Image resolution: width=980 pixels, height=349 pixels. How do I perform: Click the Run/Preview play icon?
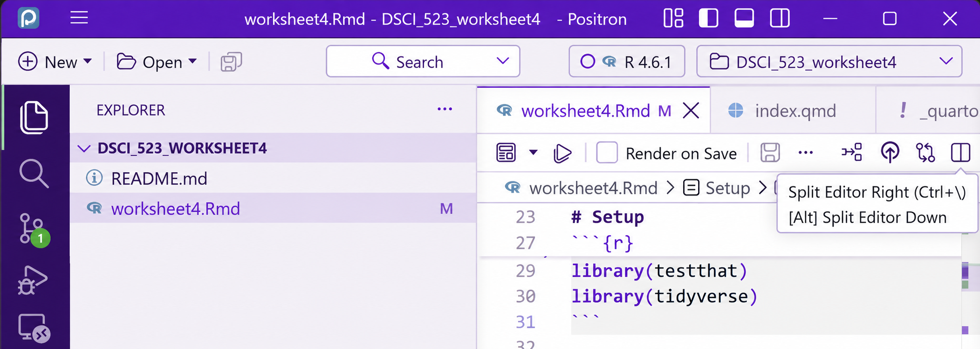562,153
